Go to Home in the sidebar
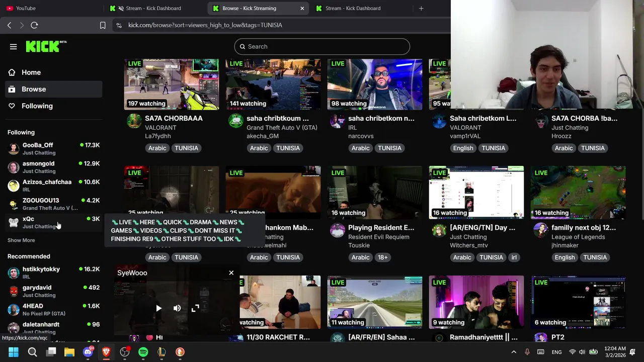This screenshot has height=362, width=644. pyautogui.click(x=31, y=72)
